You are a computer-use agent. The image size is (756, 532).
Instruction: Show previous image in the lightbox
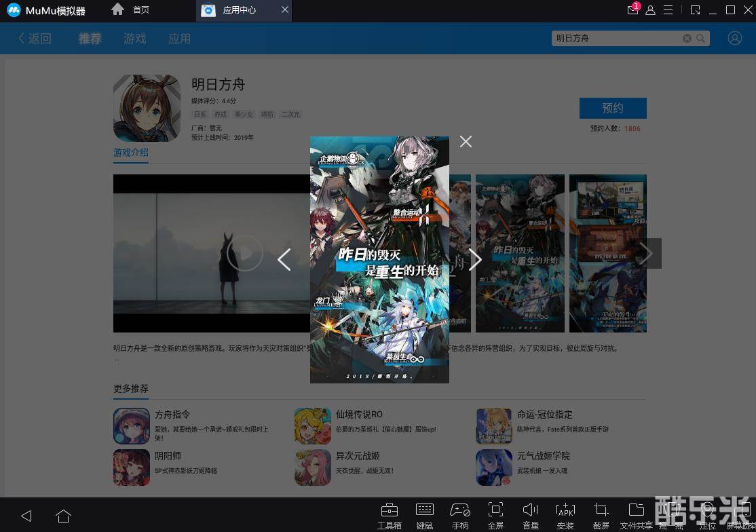click(x=284, y=259)
